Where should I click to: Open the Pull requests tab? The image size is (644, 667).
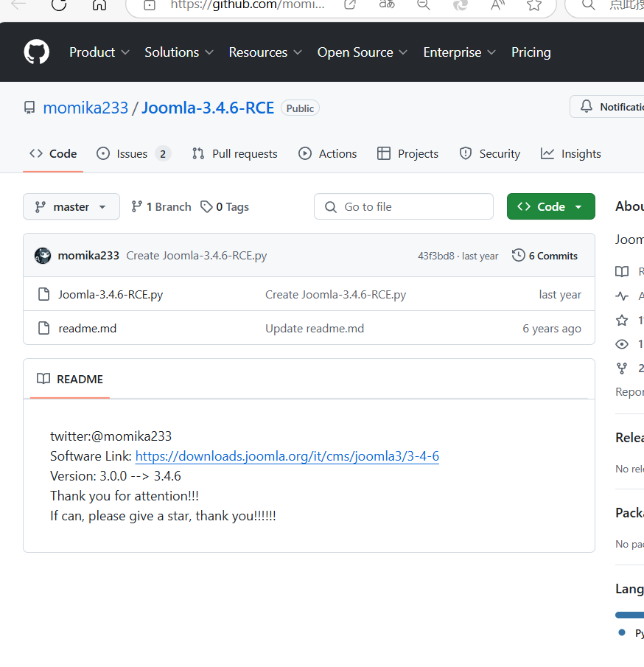[x=234, y=153]
